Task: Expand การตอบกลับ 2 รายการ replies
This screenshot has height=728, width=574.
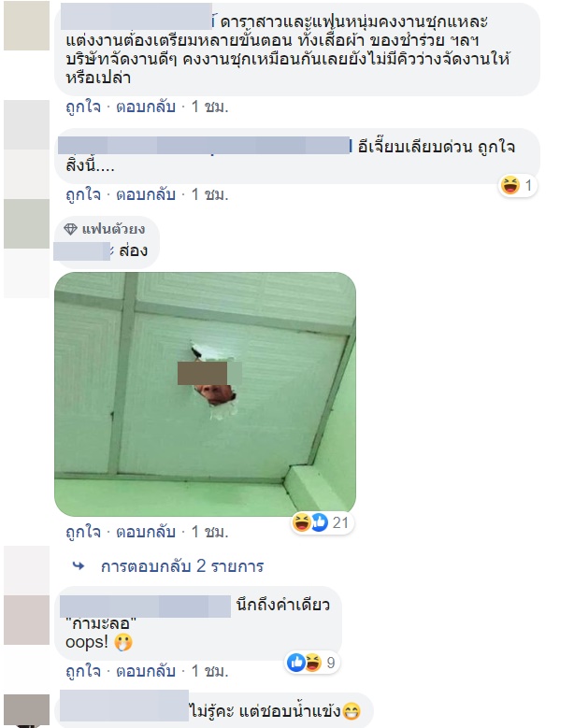Action: [x=182, y=566]
